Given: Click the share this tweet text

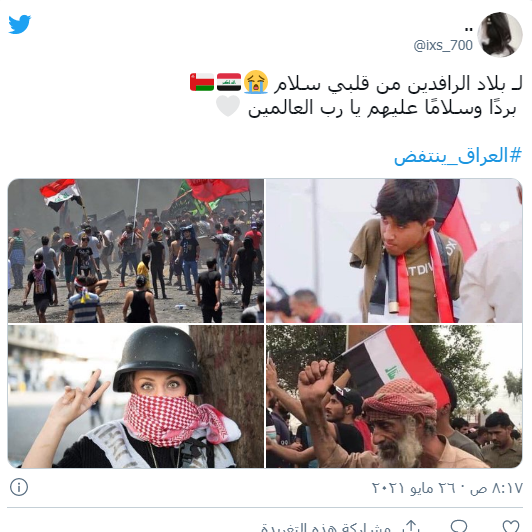Looking at the screenshot, I should coord(326,527).
